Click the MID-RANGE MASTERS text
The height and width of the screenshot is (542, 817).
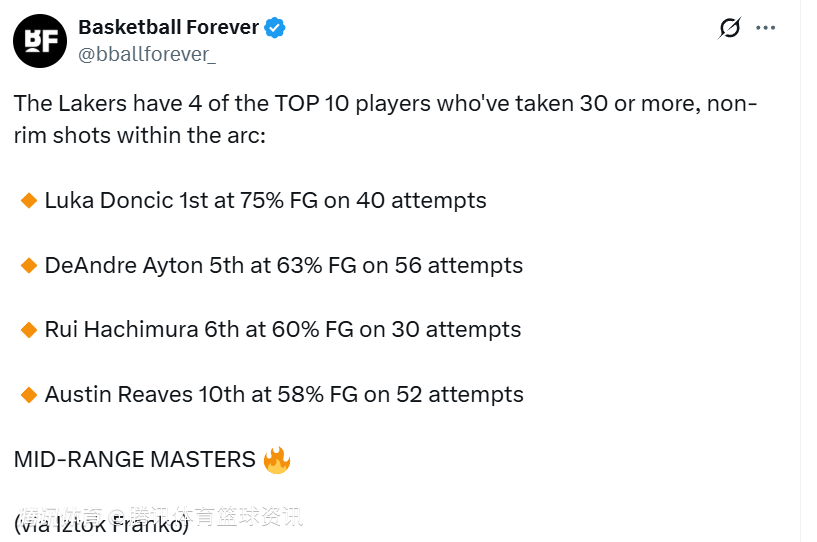coord(135,460)
